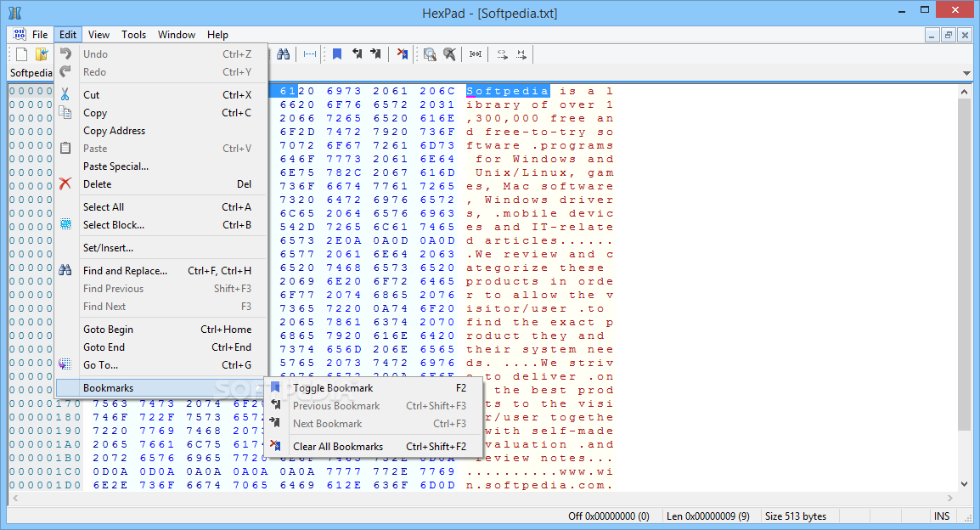The image size is (980, 530).
Task: Open the Tools menu
Action: (133, 34)
